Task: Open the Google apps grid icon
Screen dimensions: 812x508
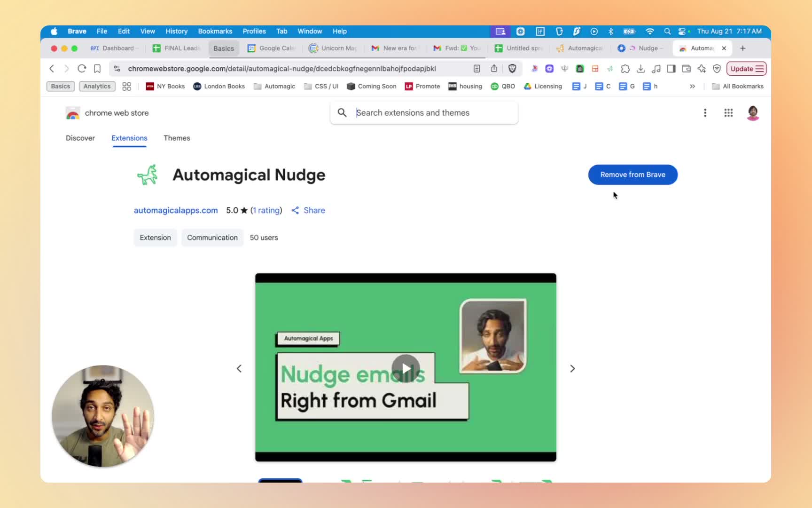Action: click(728, 113)
